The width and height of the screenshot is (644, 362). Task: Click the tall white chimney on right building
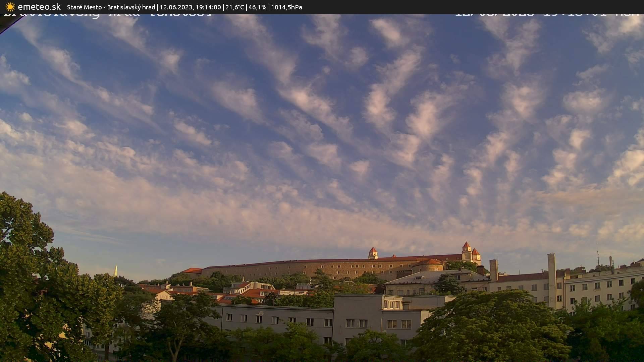pyautogui.click(x=552, y=280)
